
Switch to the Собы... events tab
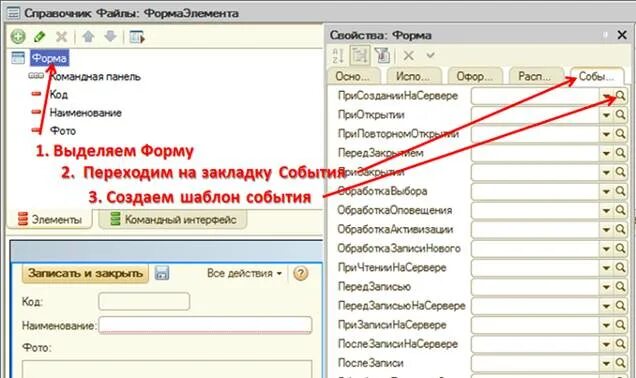(596, 76)
